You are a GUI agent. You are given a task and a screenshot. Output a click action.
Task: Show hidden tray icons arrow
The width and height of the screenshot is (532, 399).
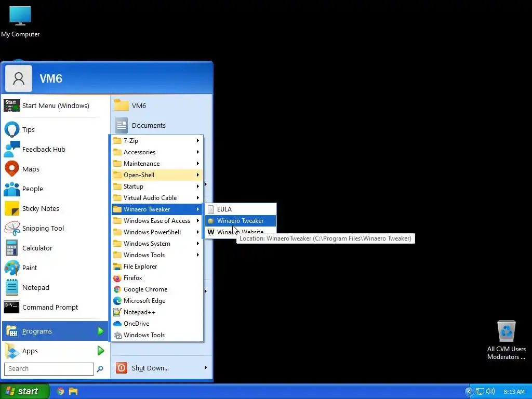point(469,392)
